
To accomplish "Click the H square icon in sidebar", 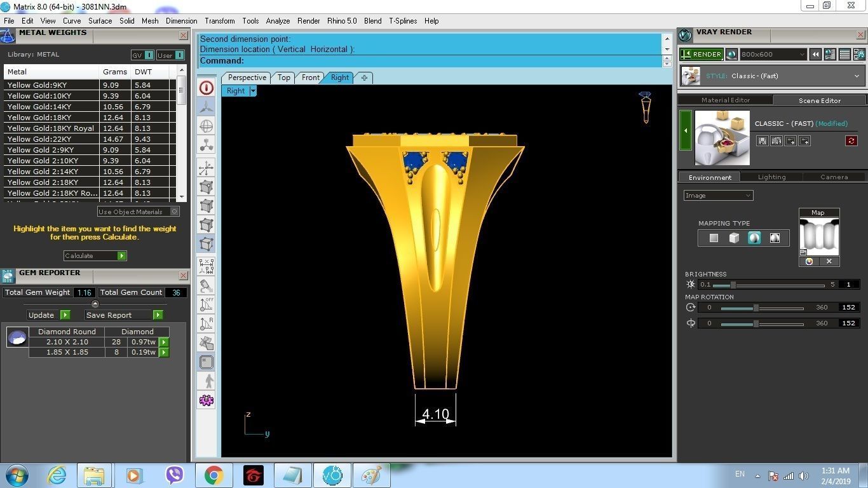I will pos(207,362).
